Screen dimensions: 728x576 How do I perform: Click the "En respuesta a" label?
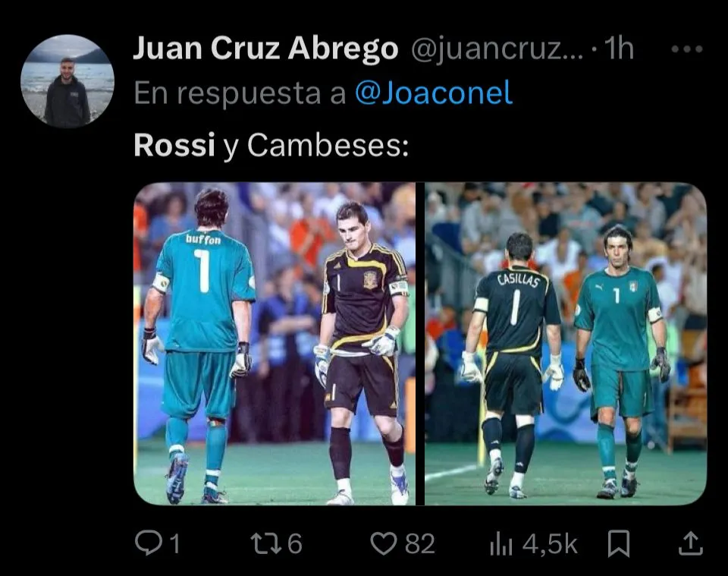(240, 93)
